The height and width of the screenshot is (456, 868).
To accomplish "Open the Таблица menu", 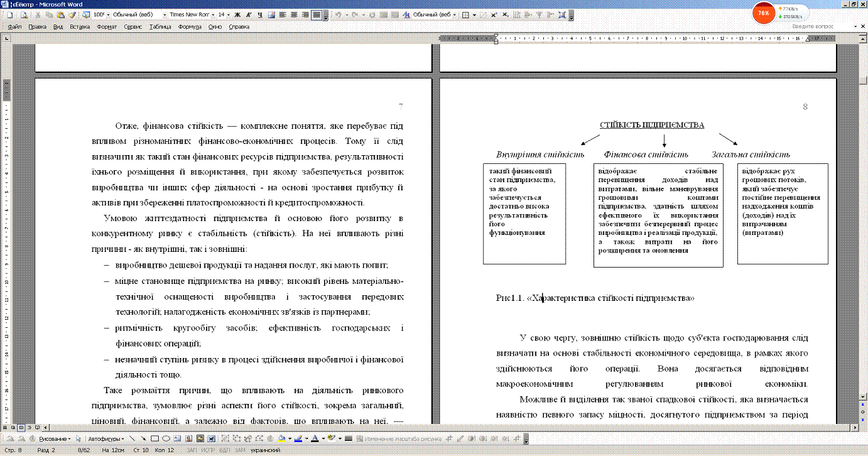I will tap(160, 27).
